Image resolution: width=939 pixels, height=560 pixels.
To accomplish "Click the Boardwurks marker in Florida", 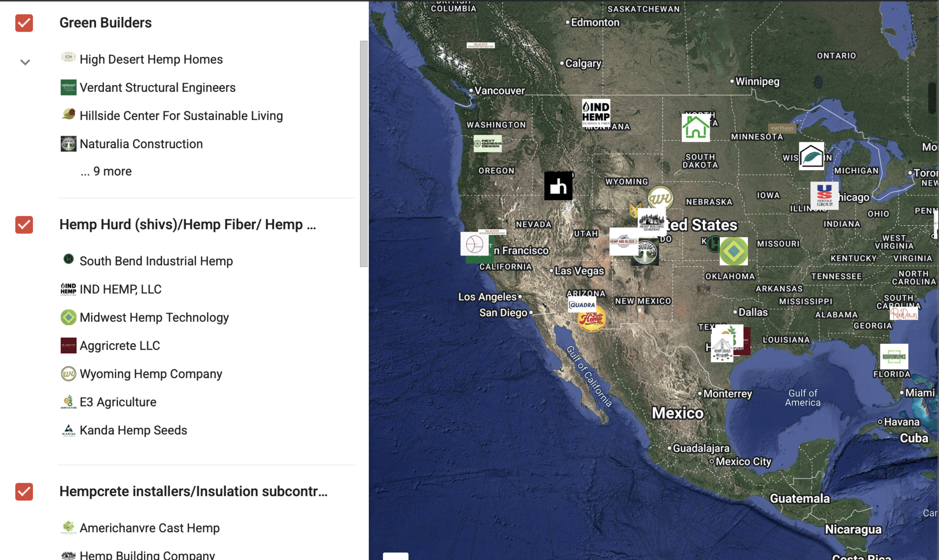I will (x=893, y=356).
